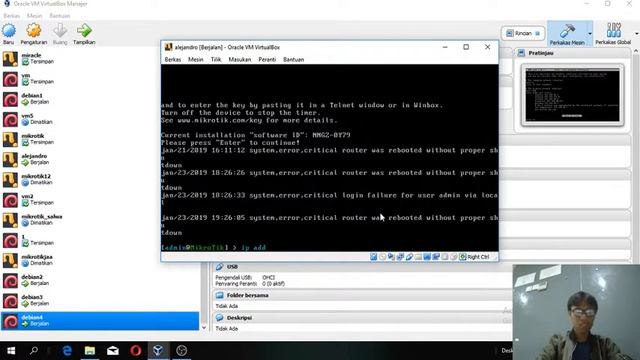Expand the Perkakas Global dropdown arrow

tap(636, 33)
